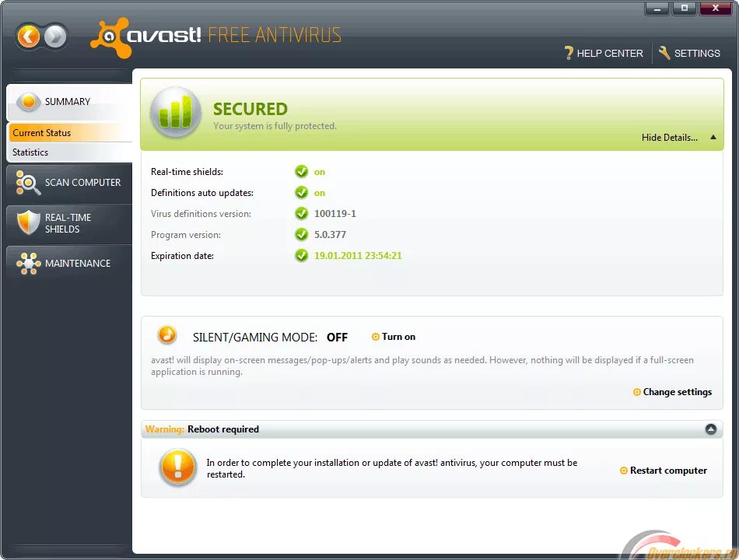Go to Scan Computer section
This screenshot has height=560, width=739.
[x=69, y=183]
